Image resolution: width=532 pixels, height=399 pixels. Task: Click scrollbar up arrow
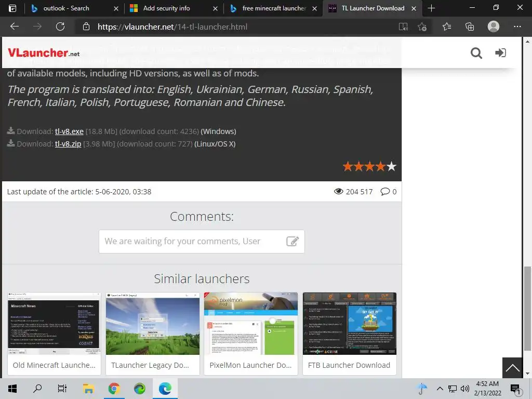527,42
